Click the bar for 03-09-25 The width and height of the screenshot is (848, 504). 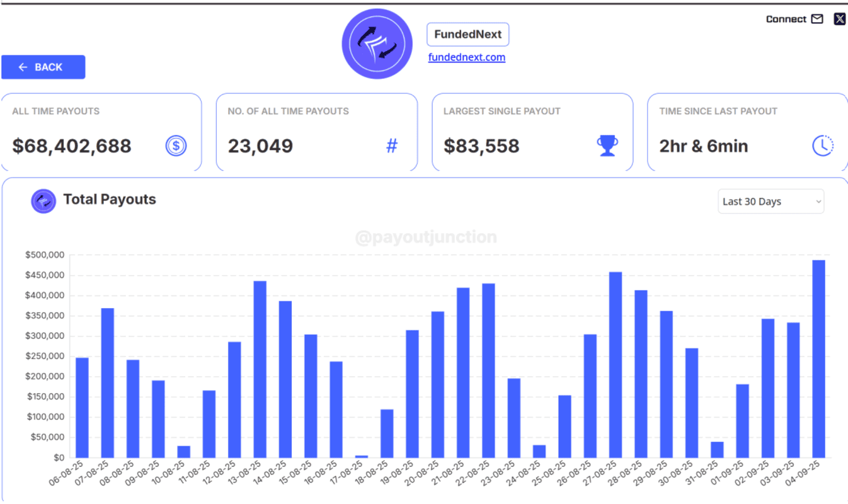click(793, 390)
